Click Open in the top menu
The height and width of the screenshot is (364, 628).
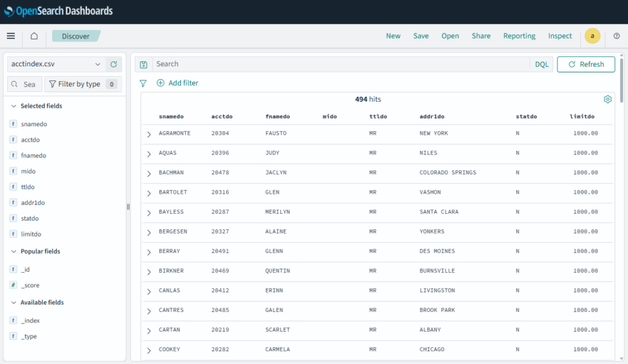coord(450,36)
